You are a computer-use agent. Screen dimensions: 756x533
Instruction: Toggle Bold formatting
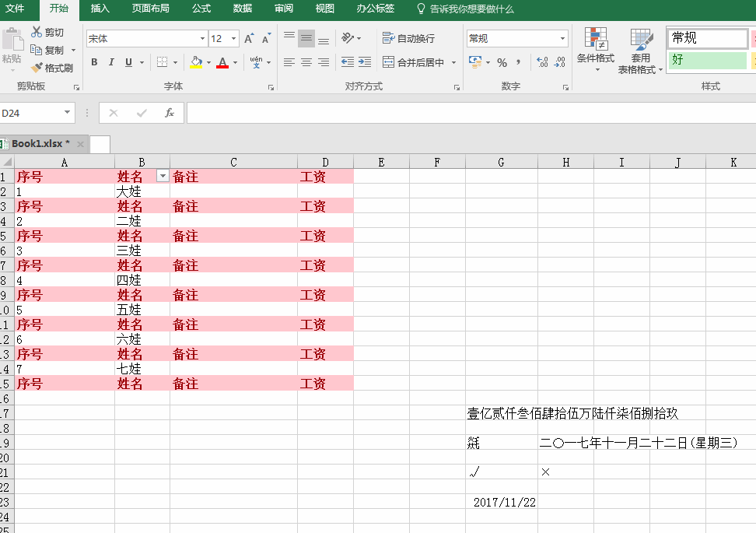coord(93,61)
